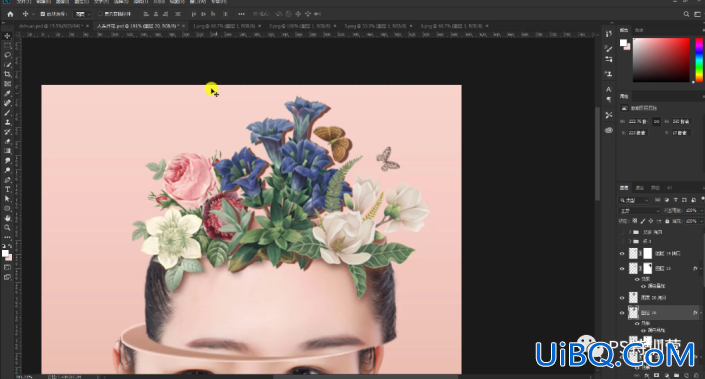
Task: Open the Search magnifier in options bar
Action: point(686,14)
